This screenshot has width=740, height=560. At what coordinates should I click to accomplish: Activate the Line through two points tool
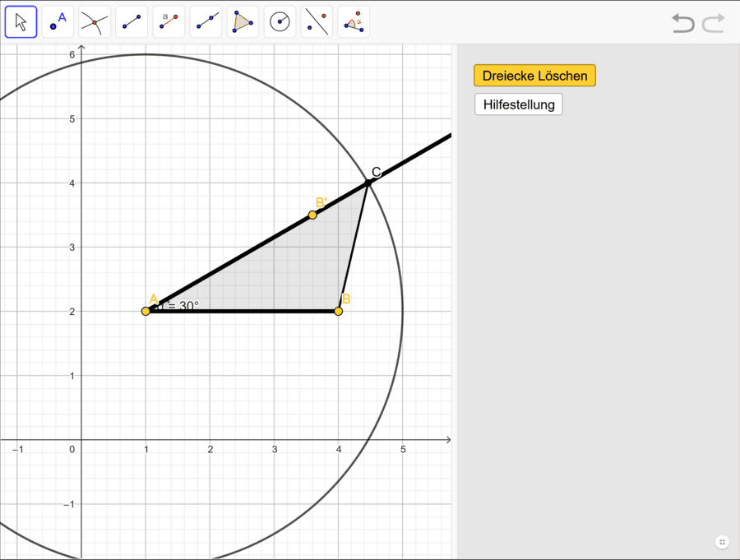coord(206,22)
